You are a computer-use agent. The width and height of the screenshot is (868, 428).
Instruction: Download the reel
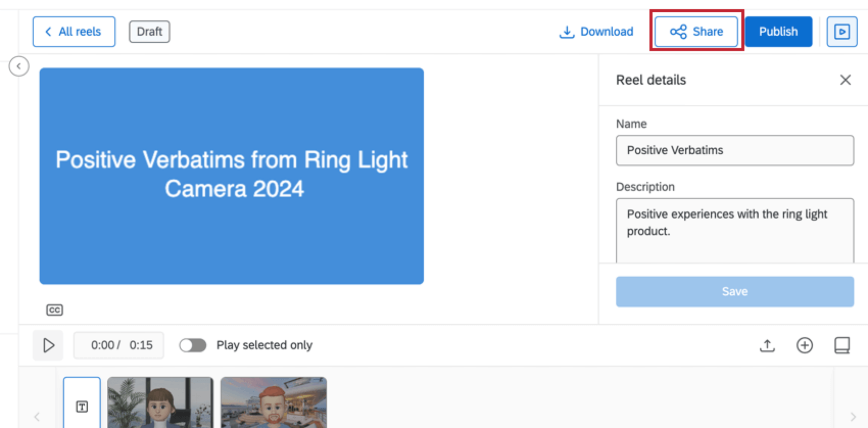tap(596, 32)
